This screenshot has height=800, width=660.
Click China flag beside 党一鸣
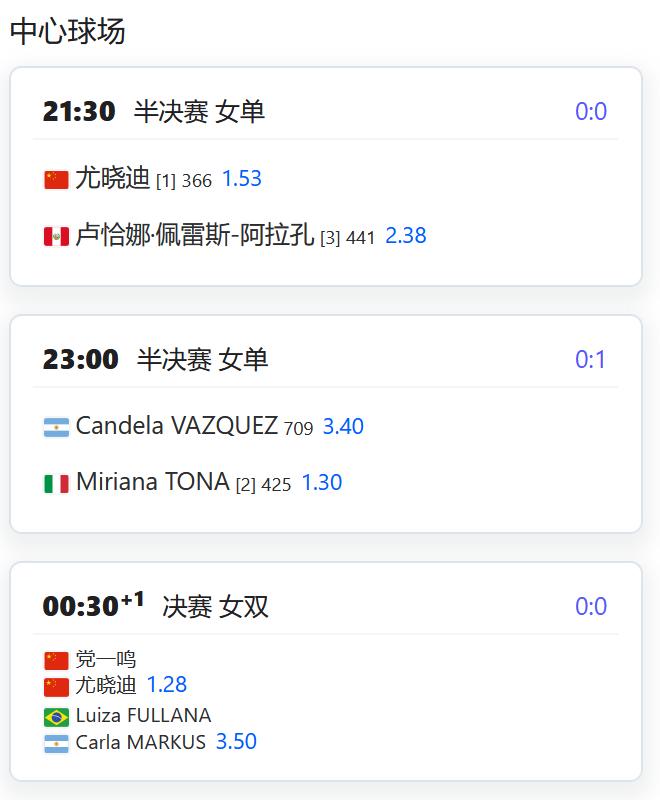pos(56,660)
